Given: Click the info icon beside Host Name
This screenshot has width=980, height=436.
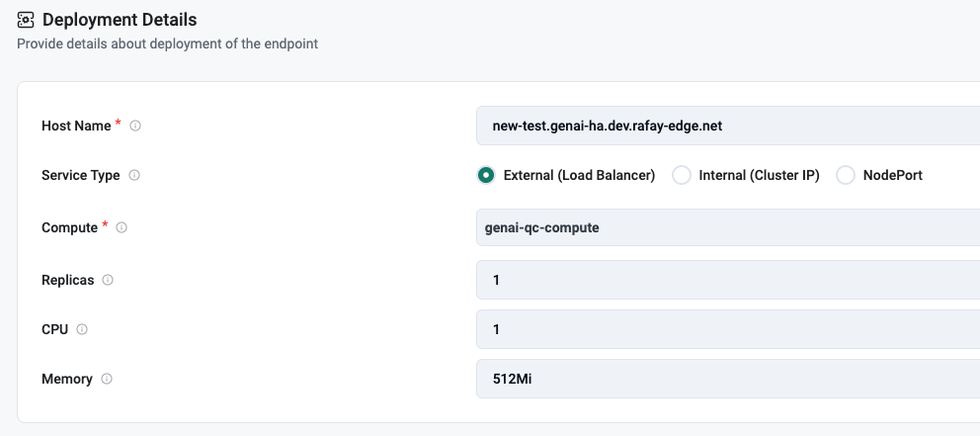Looking at the screenshot, I should pos(135,126).
